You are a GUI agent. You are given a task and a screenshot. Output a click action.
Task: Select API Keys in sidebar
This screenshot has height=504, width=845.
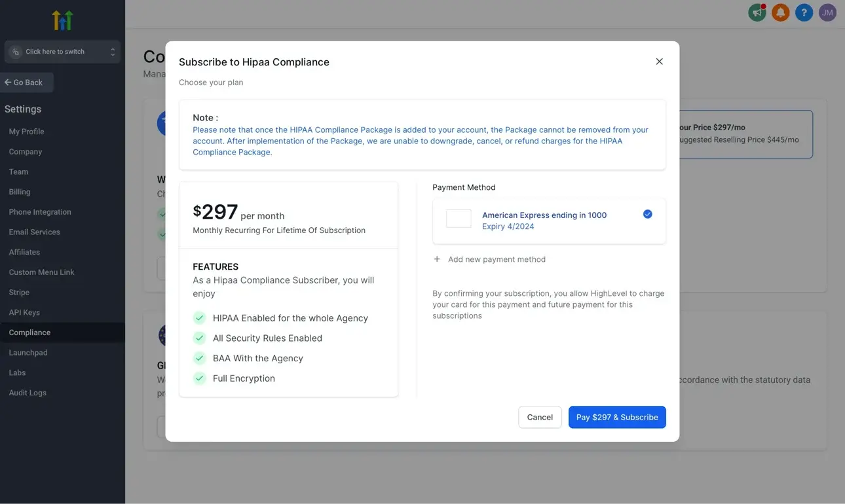(24, 312)
